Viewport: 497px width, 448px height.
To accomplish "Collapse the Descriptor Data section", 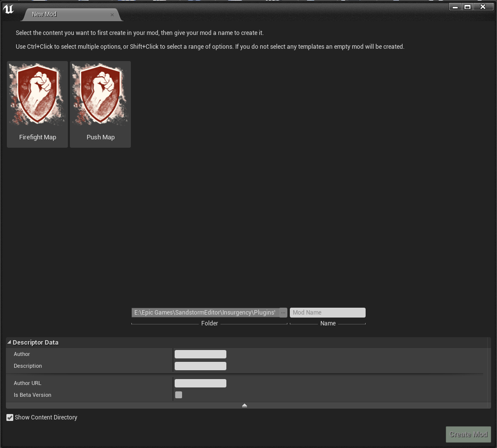I will tap(9, 343).
